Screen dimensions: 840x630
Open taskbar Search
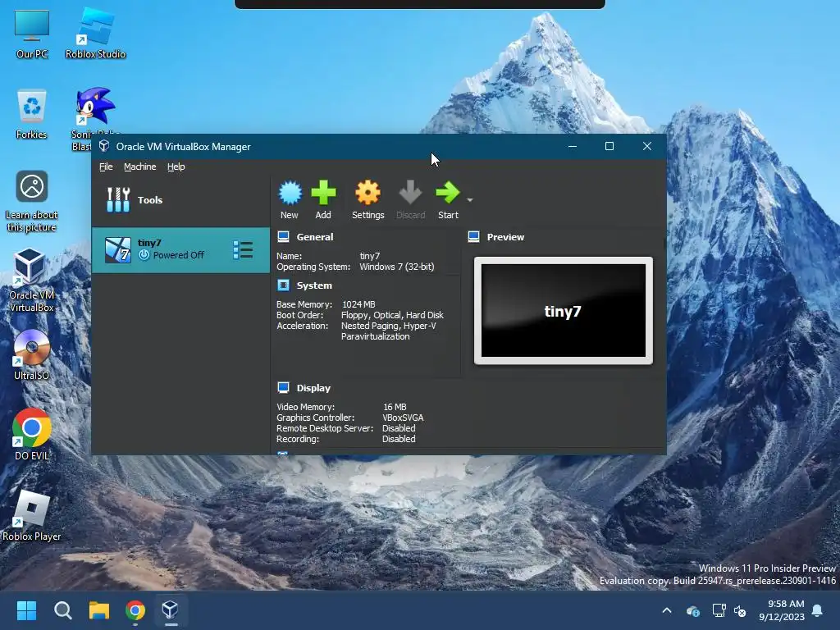tap(62, 610)
